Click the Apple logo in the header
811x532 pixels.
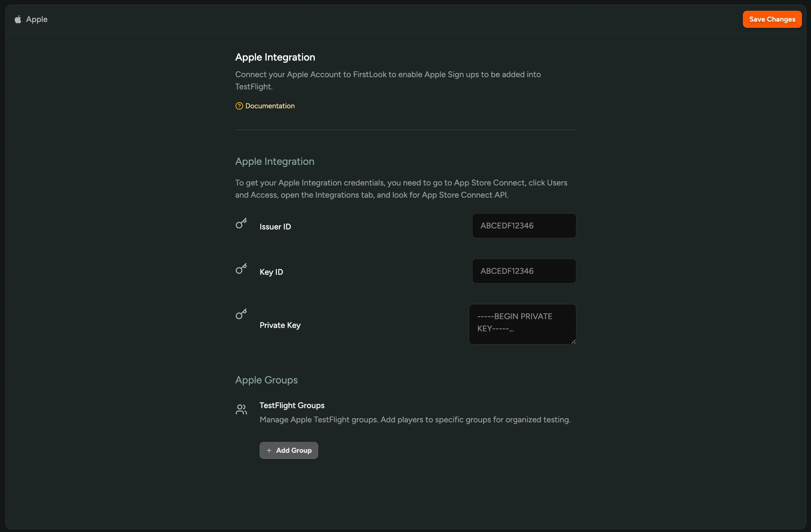(18, 19)
